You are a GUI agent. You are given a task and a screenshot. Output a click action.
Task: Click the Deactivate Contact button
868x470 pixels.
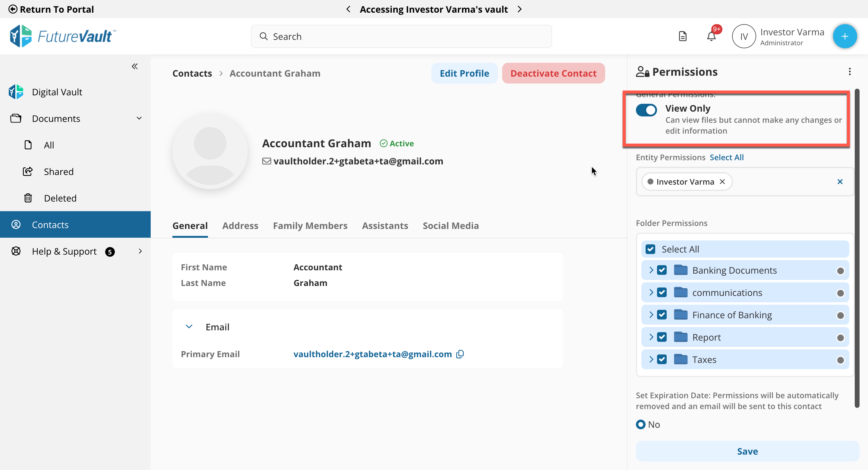point(553,73)
